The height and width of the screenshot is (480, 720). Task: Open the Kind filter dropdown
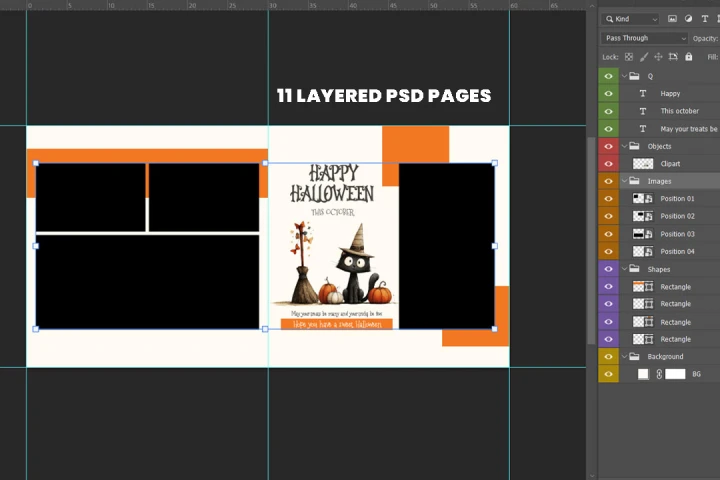[631, 19]
